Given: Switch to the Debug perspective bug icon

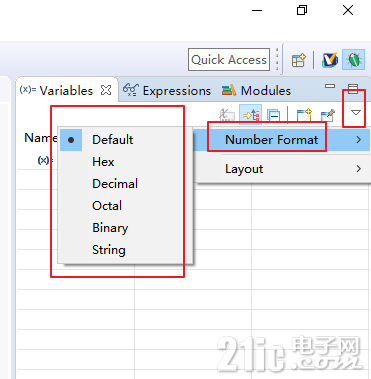Looking at the screenshot, I should 353,60.
